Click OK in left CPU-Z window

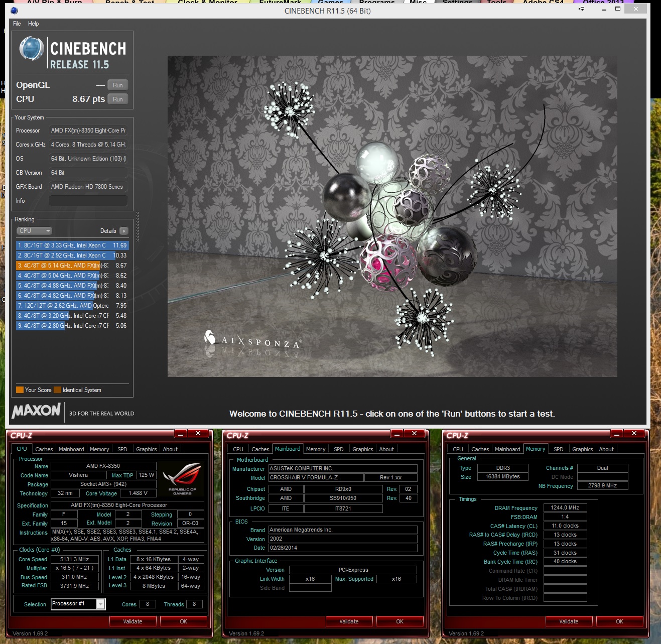pyautogui.click(x=184, y=621)
